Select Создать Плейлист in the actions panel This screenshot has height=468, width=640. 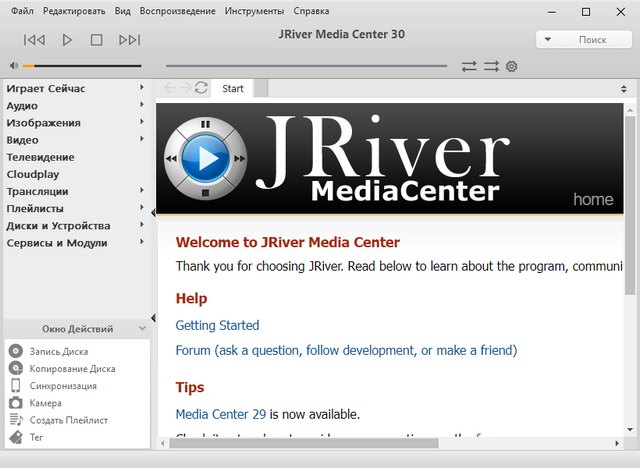[x=68, y=420]
